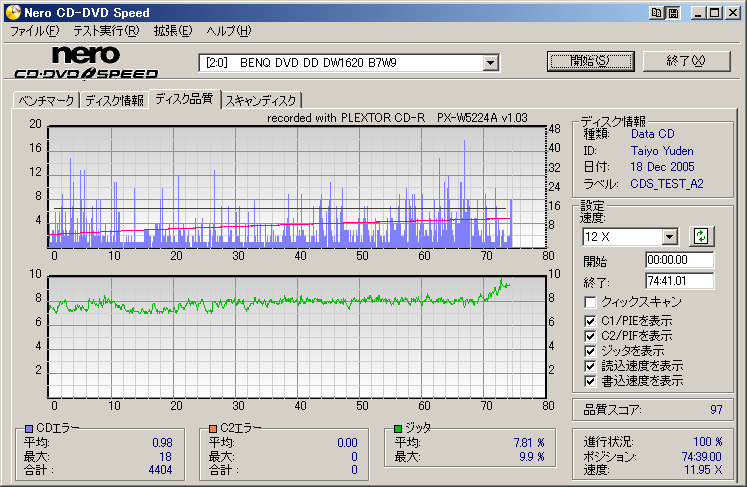Click the 終了(X) exit button
Viewport: 747px width, 487px height.
point(686,61)
